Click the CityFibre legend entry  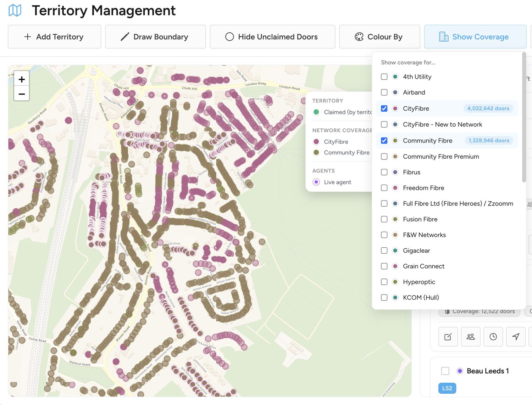(331, 142)
